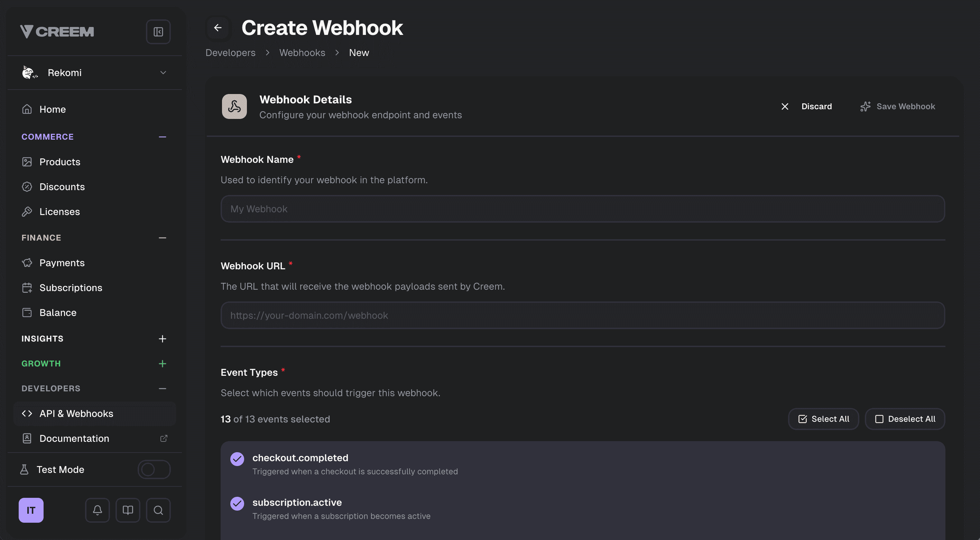The width and height of the screenshot is (980, 540).
Task: Expand the Insights section
Action: [x=163, y=339]
